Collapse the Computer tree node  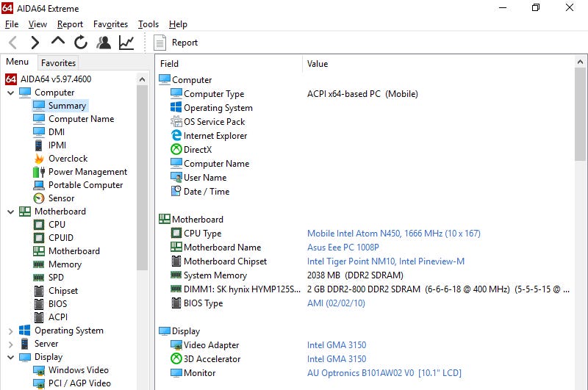pos(10,93)
